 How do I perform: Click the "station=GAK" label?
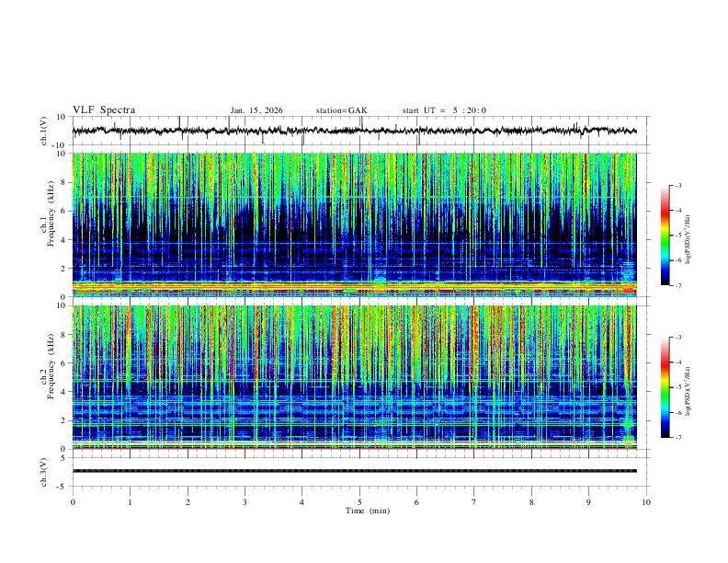click(x=341, y=110)
